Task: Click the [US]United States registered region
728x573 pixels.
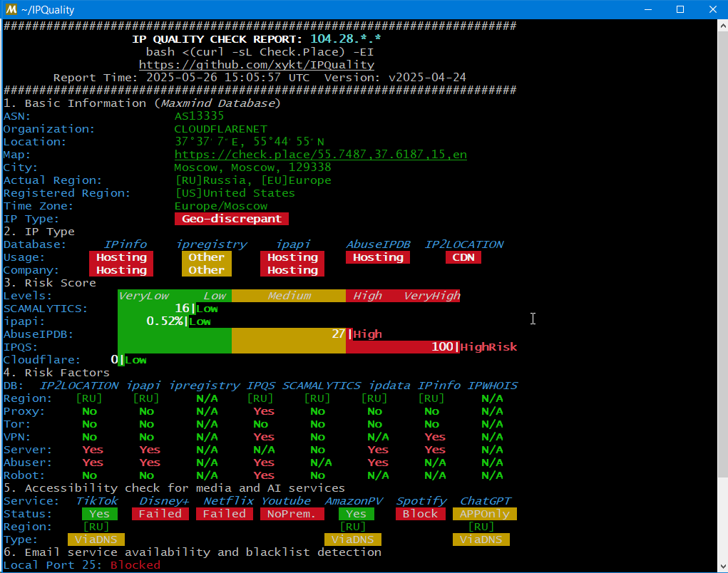Action: (235, 193)
